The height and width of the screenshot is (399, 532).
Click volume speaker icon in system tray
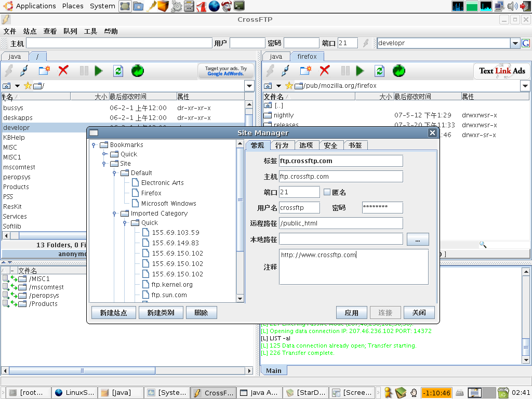coord(512,6)
